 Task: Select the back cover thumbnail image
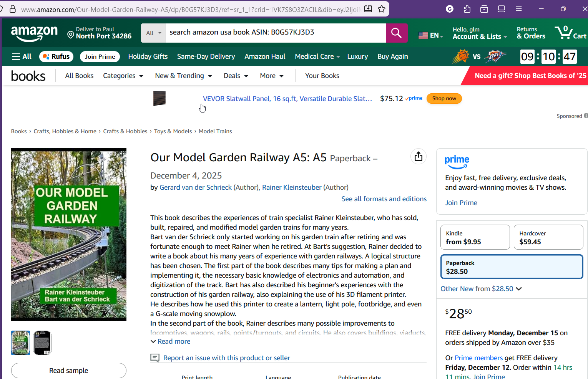(x=42, y=343)
